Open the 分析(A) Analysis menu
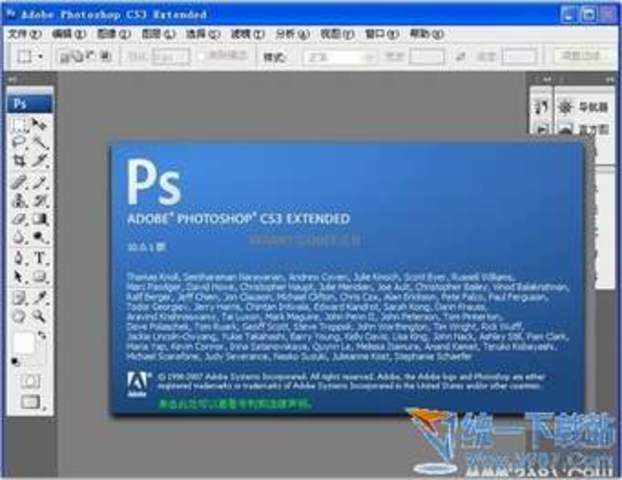 (292, 34)
